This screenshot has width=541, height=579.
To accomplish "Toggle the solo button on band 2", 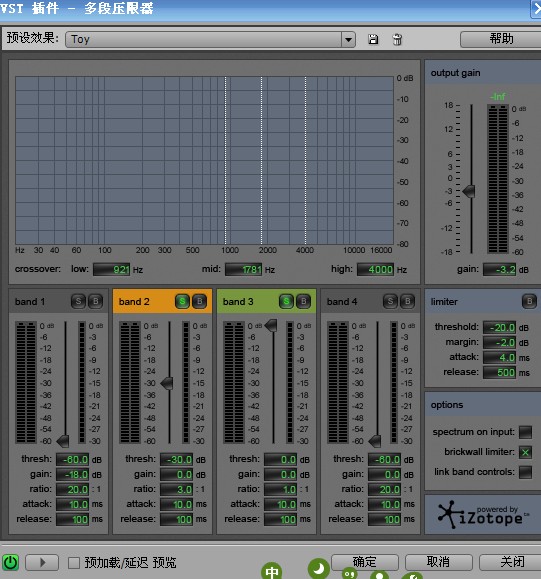I will pos(182,302).
